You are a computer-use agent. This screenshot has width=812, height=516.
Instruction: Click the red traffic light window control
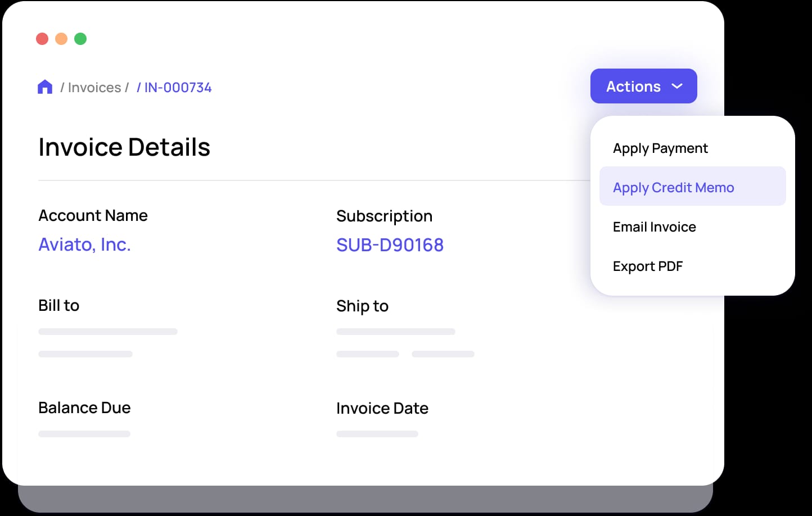42,38
